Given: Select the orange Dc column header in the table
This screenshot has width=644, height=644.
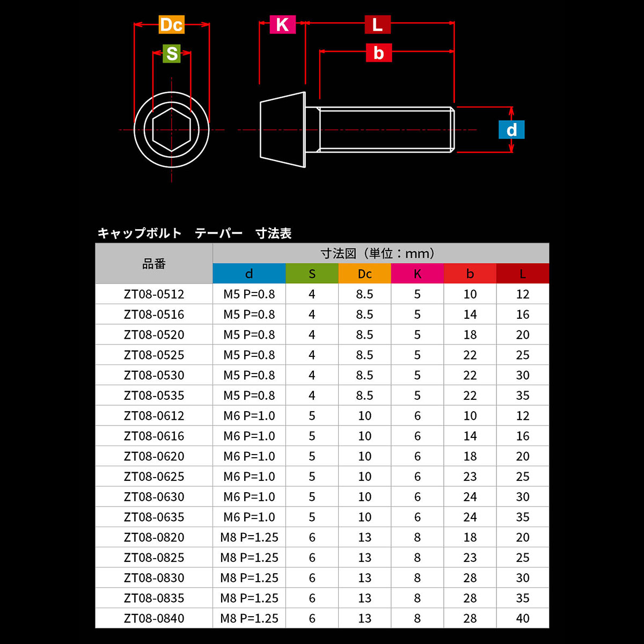Looking at the screenshot, I should [x=364, y=274].
